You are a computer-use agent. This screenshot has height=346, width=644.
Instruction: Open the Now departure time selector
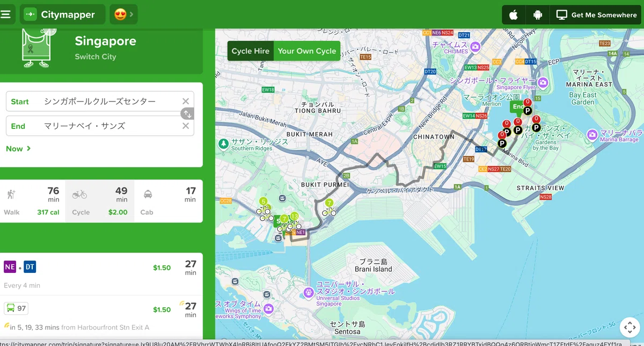tap(18, 149)
